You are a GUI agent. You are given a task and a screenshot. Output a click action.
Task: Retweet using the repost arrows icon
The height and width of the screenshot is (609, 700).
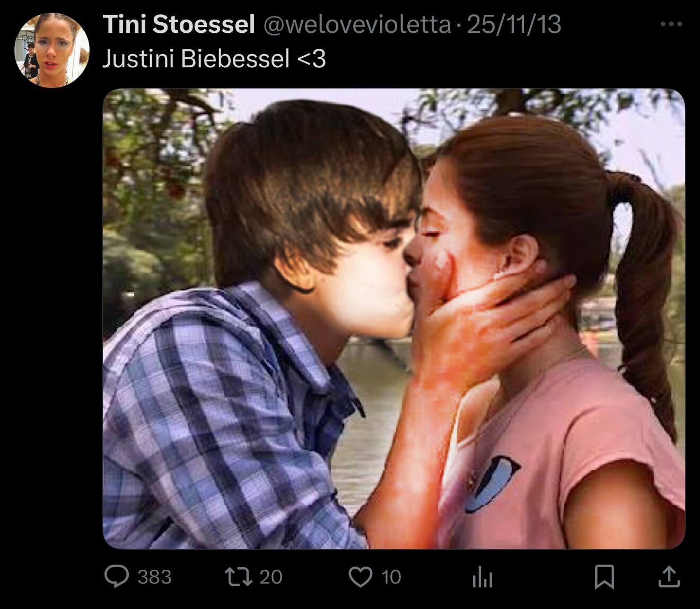[238, 577]
